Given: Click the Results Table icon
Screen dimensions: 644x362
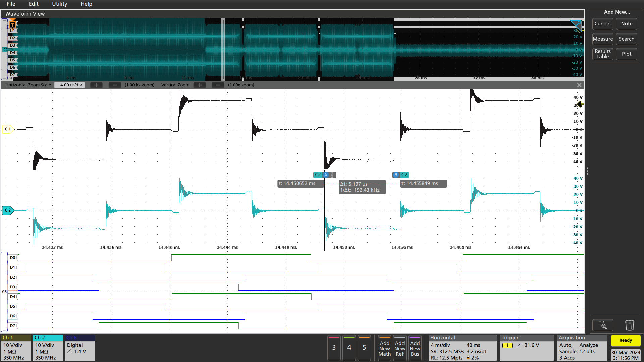Looking at the screenshot, I should coord(602,54).
